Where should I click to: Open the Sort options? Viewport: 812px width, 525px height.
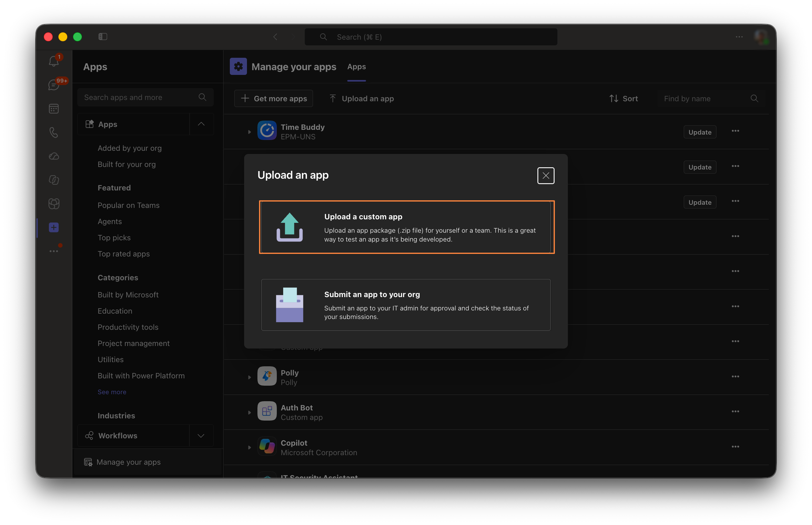pyautogui.click(x=623, y=98)
